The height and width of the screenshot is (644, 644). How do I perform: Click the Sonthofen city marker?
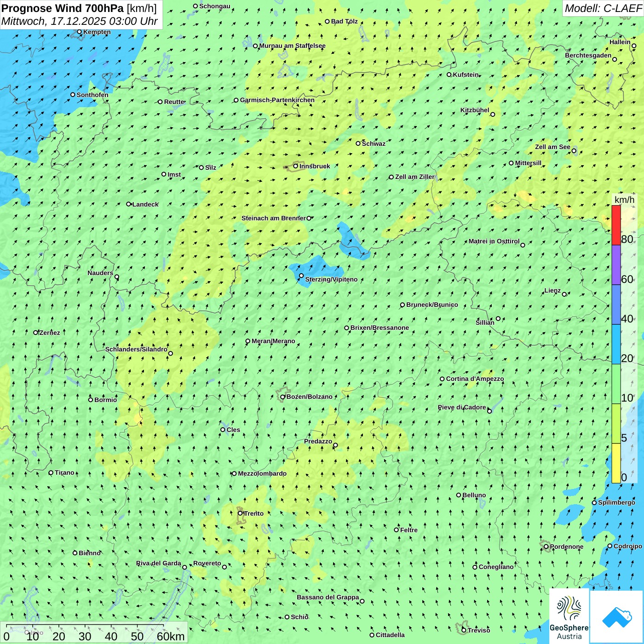73,95
